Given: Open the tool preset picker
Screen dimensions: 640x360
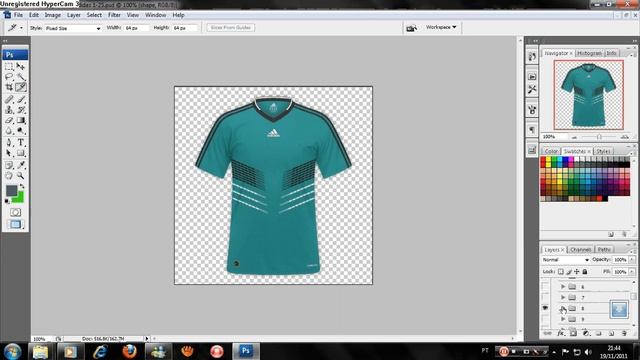Looking at the screenshot, I should pyautogui.click(x=15, y=28).
